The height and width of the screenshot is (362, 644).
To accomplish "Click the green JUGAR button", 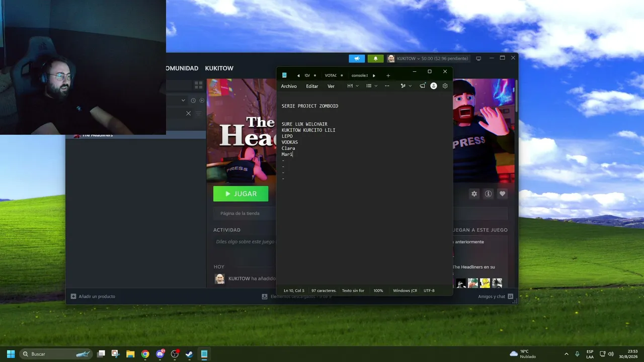I will (x=240, y=194).
